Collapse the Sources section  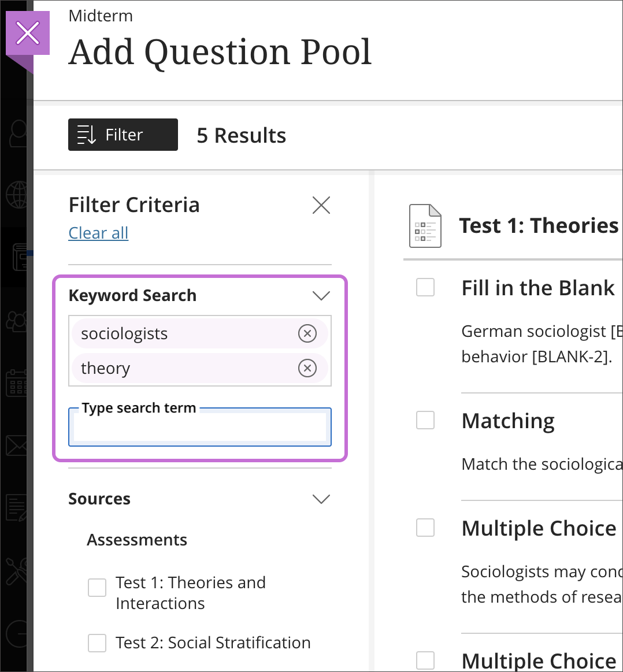point(321,499)
